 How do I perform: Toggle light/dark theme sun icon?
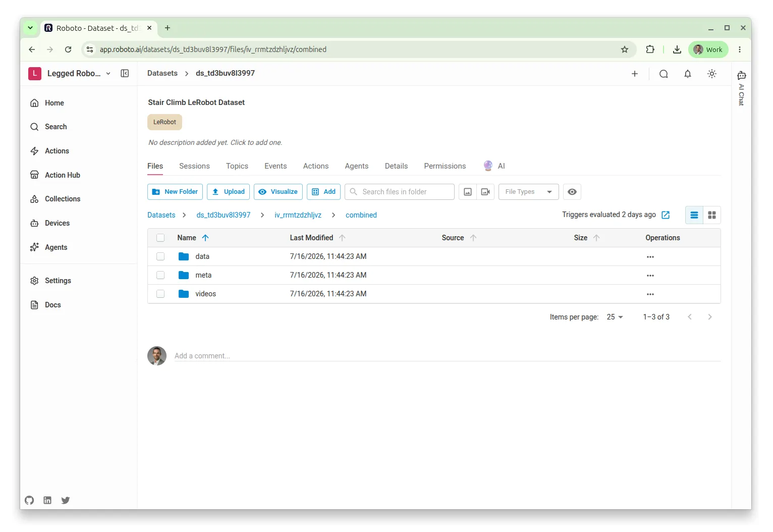[712, 74]
